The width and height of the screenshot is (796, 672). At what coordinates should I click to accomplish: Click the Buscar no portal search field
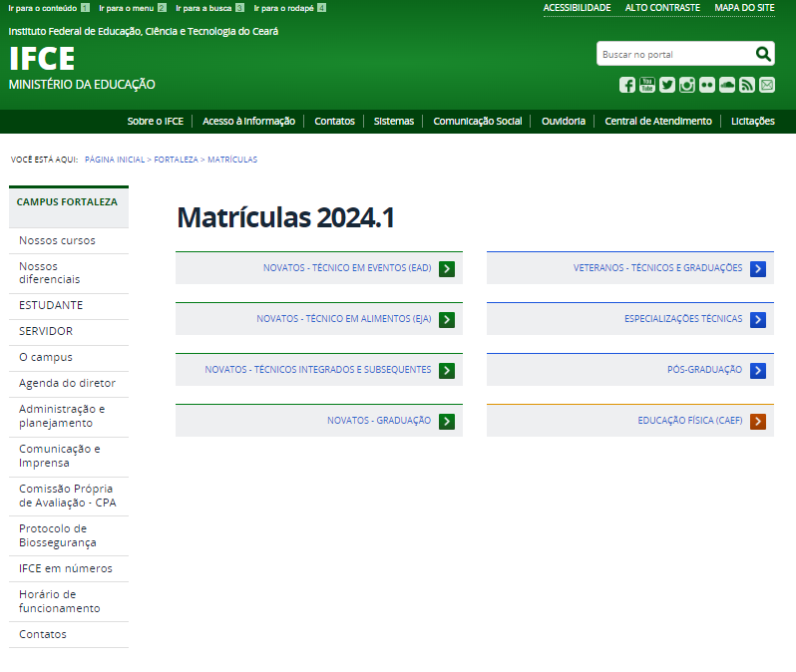click(x=673, y=54)
